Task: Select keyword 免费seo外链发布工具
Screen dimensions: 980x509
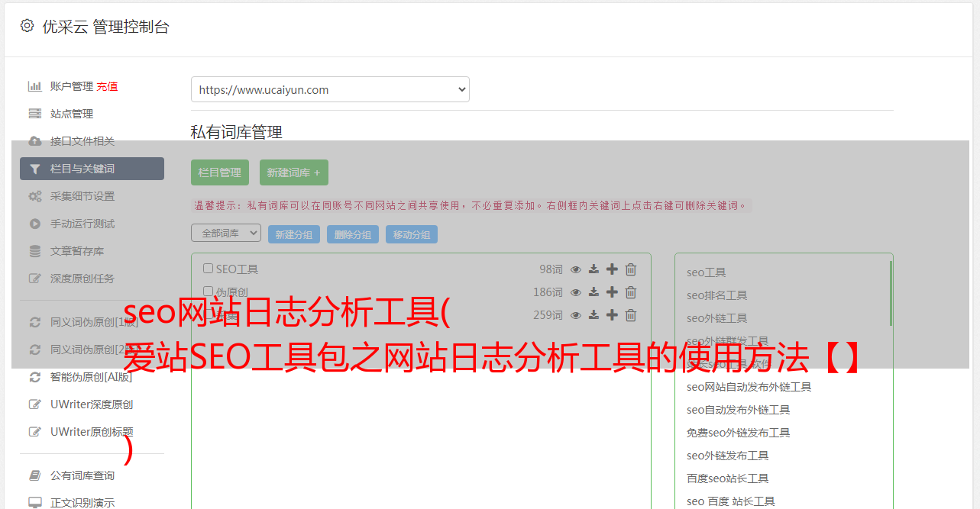Action: point(738,433)
